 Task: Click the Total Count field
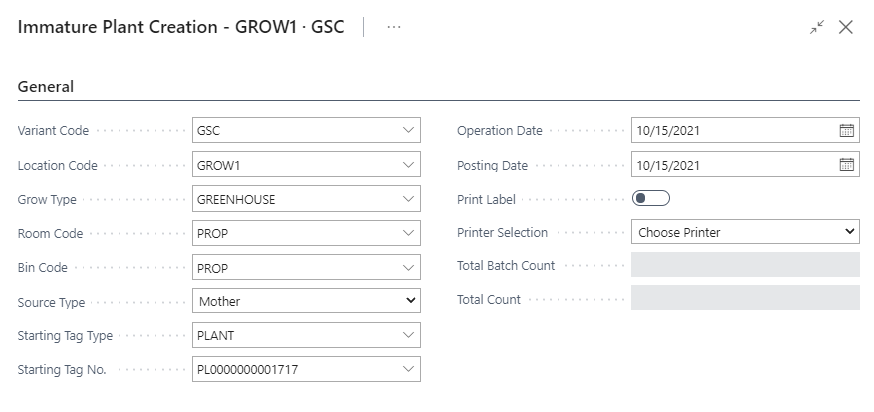[746, 298]
